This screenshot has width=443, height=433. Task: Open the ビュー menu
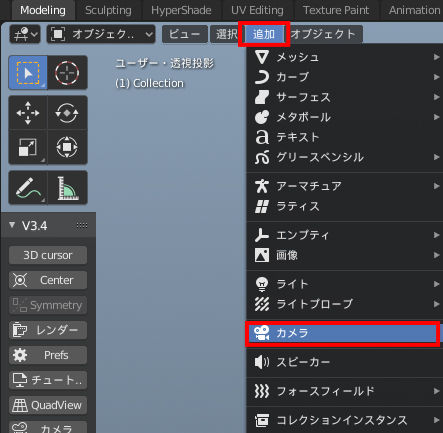[x=184, y=34]
